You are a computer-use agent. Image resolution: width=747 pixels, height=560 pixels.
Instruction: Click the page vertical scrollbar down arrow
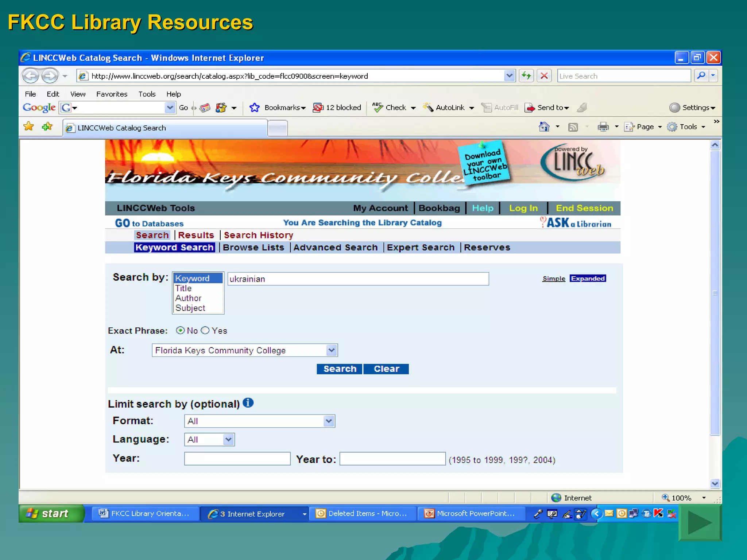[715, 483]
